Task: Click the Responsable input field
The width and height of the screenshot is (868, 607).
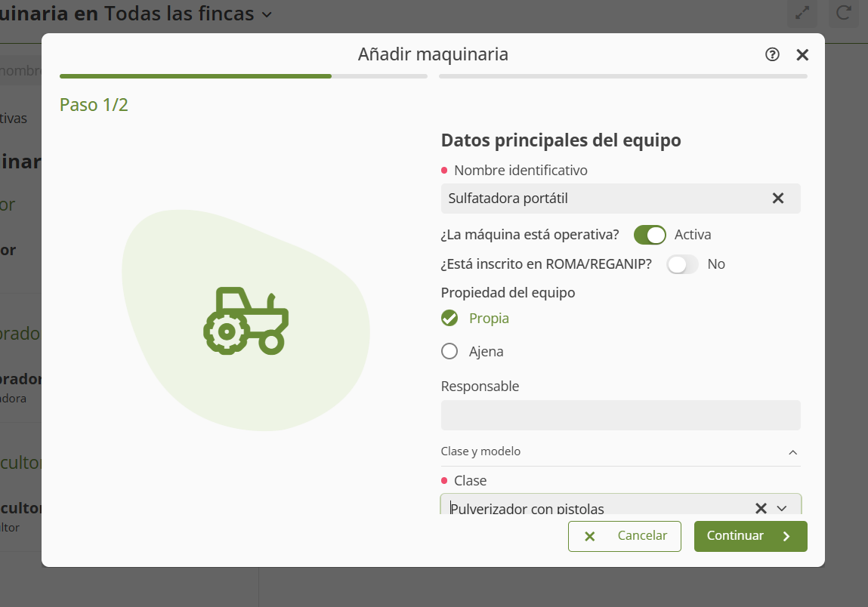Action: point(620,415)
